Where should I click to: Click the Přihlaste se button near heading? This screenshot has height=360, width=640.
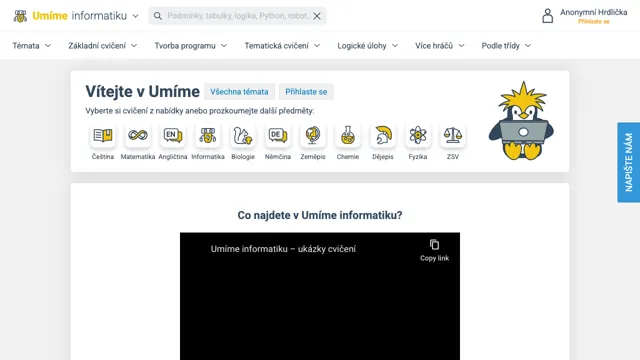(306, 92)
